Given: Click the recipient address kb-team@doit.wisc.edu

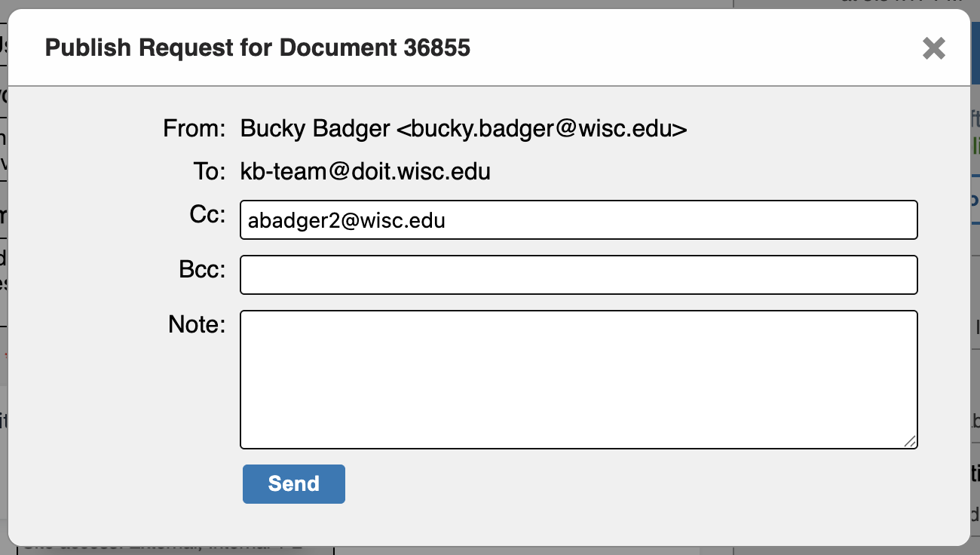Looking at the screenshot, I should coord(366,172).
